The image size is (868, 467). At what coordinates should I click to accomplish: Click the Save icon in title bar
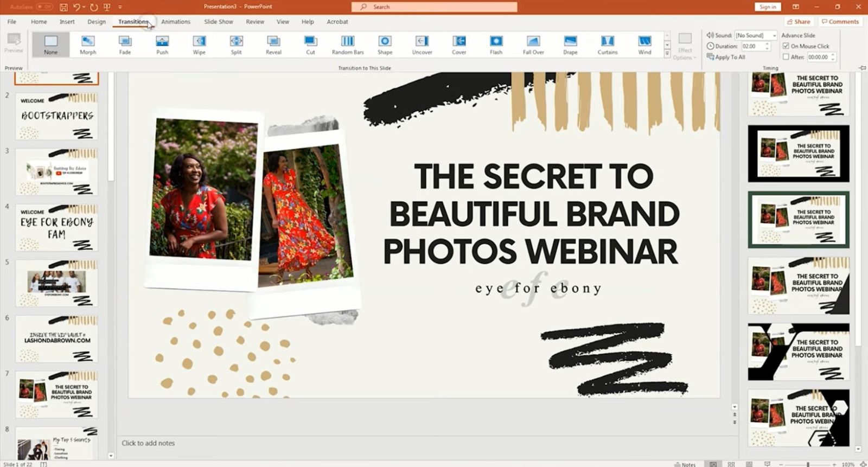(x=63, y=7)
